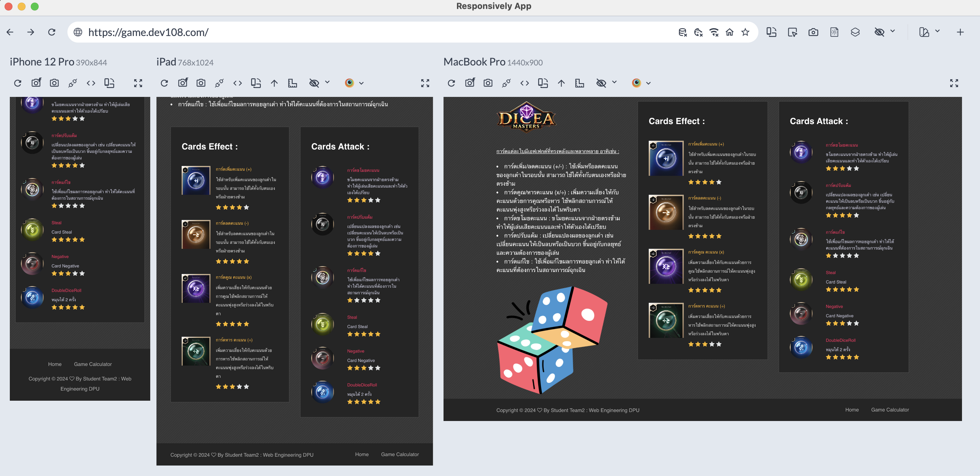Open Game Calculator link in iPad footer

(x=400, y=454)
